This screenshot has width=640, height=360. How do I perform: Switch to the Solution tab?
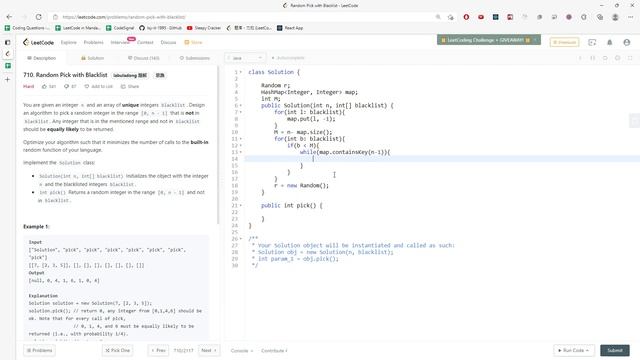[x=92, y=58]
